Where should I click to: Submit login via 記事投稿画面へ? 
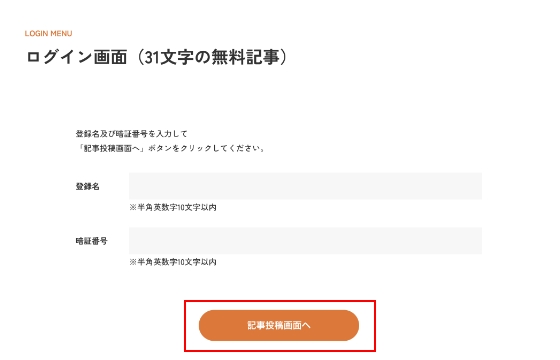279,325
